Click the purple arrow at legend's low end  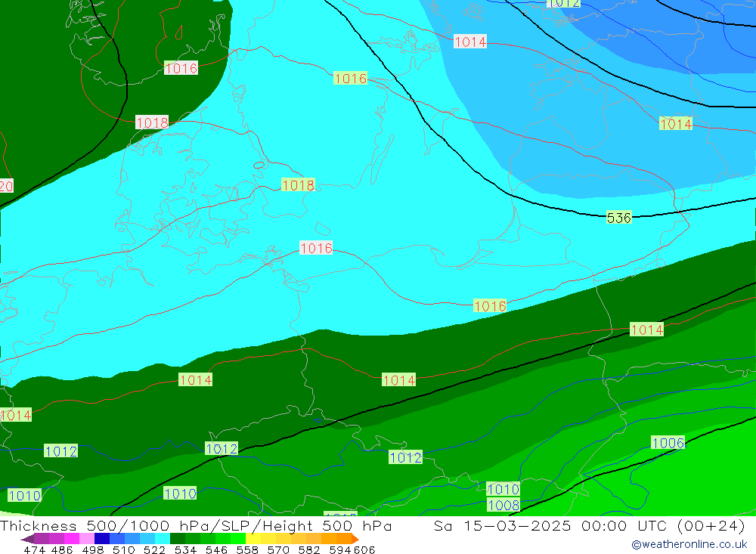pyautogui.click(x=27, y=540)
